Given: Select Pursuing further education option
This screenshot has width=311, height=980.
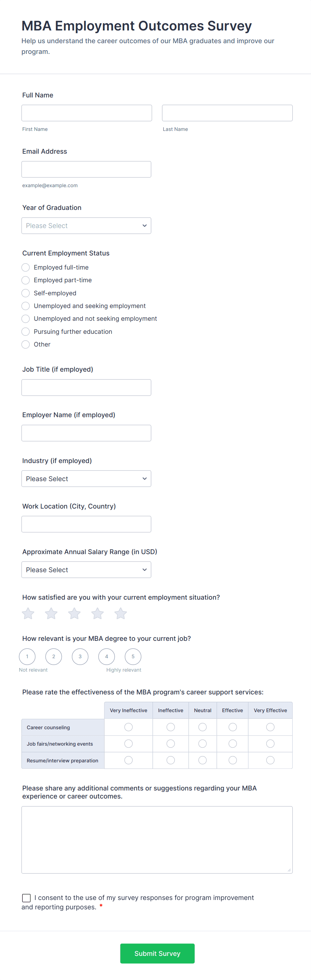Looking at the screenshot, I should [x=26, y=331].
